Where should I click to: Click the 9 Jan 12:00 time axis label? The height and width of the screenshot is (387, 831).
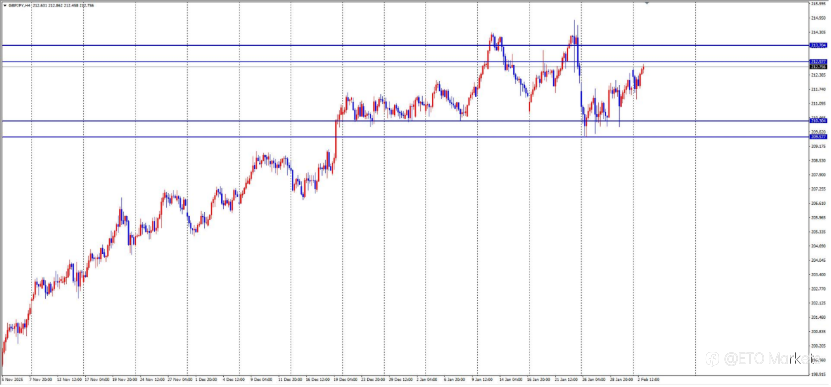click(x=482, y=380)
